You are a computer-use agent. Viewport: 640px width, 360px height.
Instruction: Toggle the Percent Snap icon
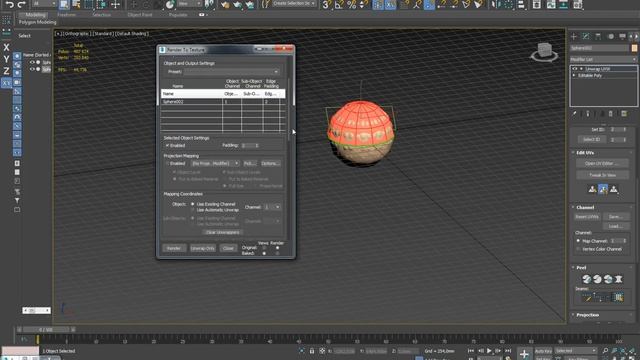(351, 5)
